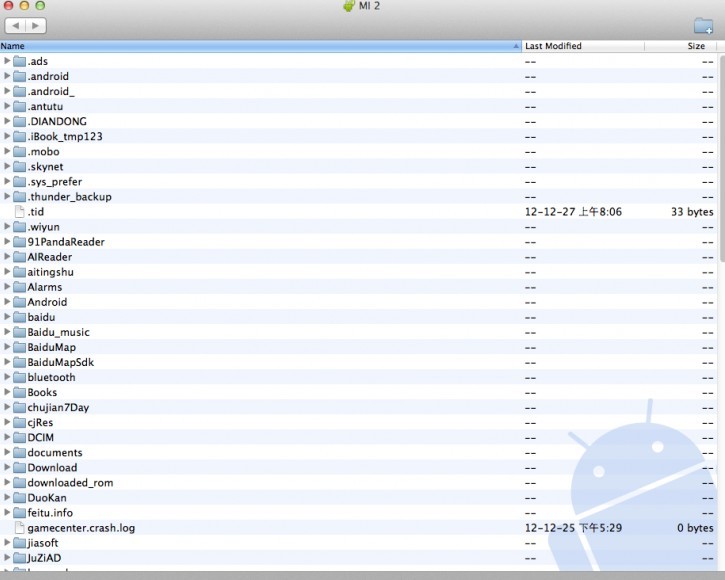Click the .DIANDONG folder icon
This screenshot has width=725, height=580.
[19, 122]
